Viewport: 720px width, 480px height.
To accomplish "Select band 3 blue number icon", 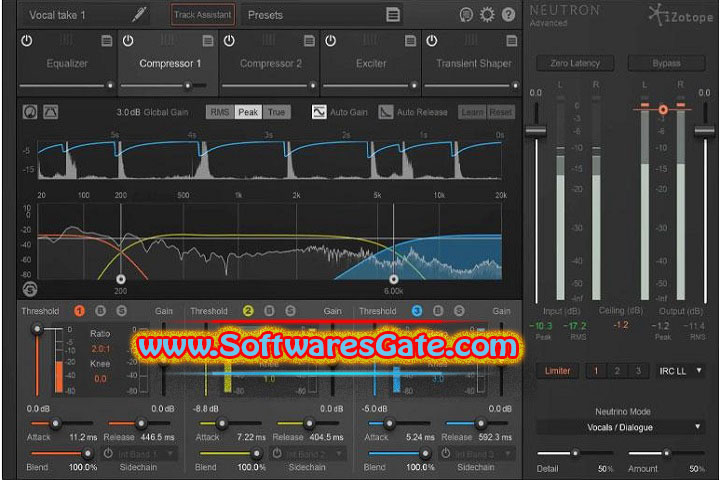I will click(x=416, y=311).
